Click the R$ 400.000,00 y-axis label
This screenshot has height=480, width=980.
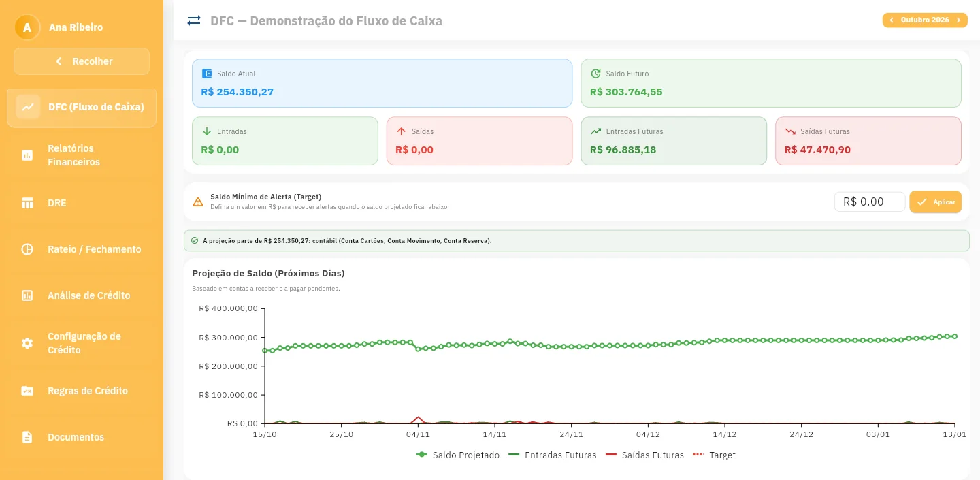[228, 308]
